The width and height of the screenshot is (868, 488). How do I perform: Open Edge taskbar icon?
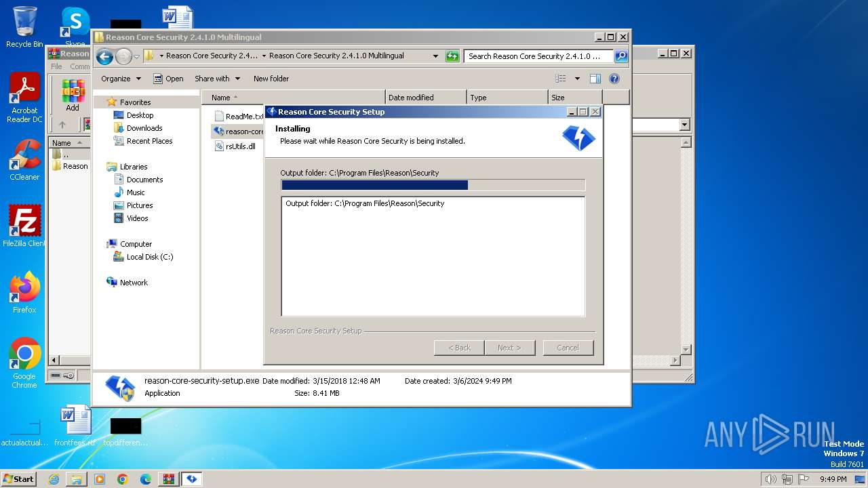(146, 479)
